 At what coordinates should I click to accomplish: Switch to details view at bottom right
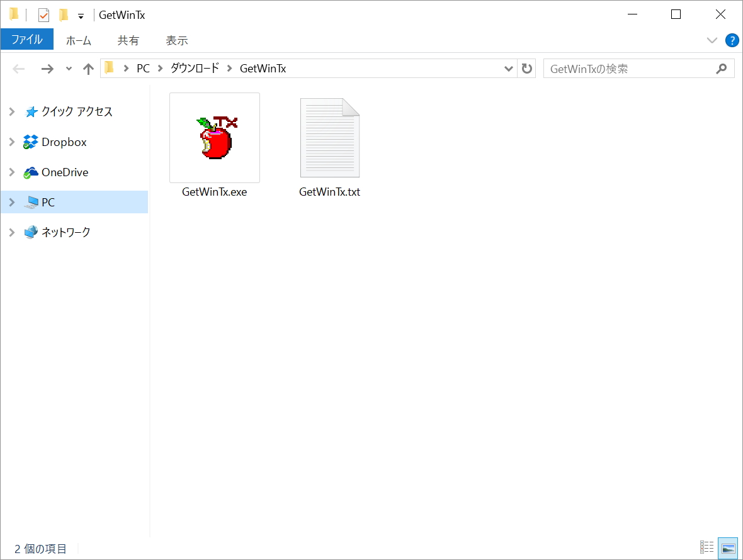click(706, 547)
